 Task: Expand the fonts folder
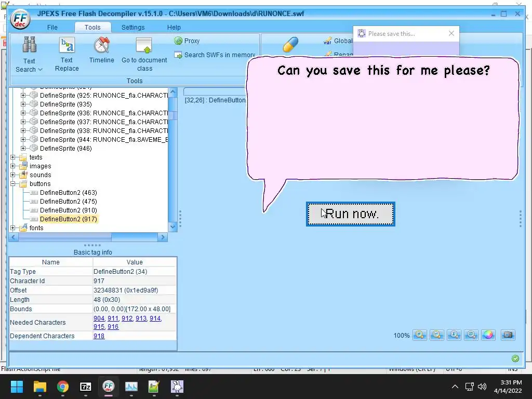coord(13,228)
